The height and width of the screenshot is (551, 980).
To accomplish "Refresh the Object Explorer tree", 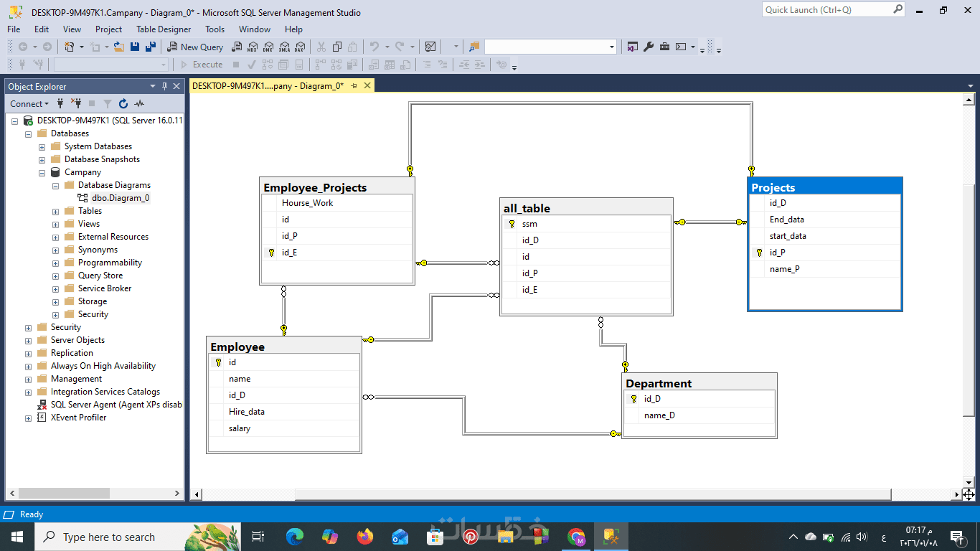I will point(123,103).
